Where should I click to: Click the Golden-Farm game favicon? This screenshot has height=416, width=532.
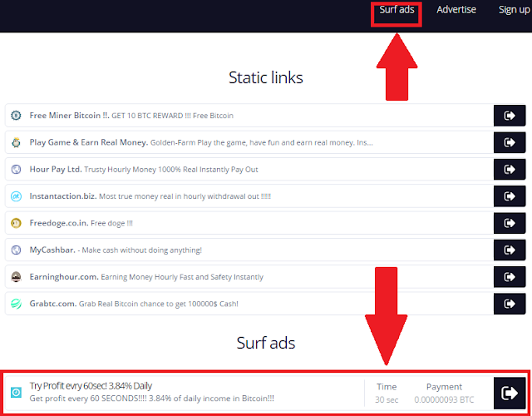coord(16,142)
